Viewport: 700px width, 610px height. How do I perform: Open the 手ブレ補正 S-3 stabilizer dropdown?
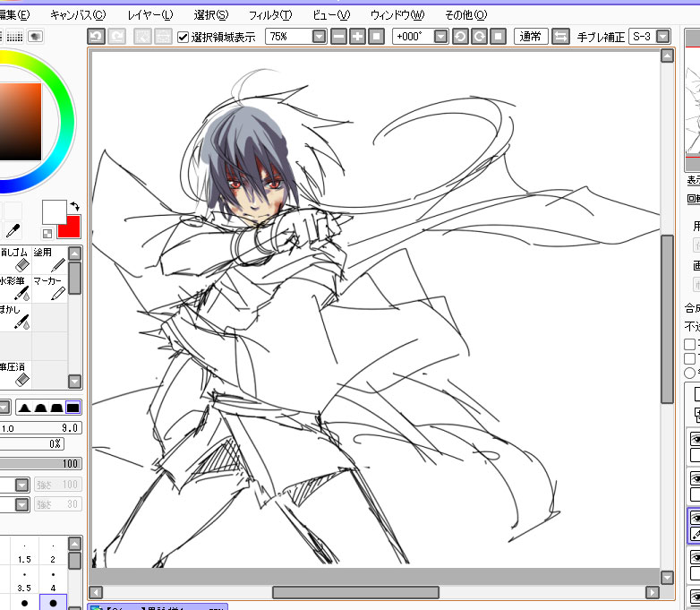tap(663, 36)
